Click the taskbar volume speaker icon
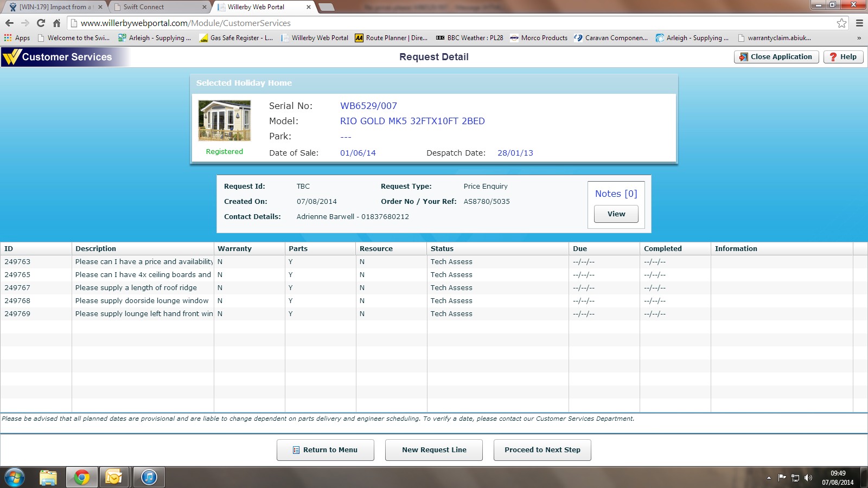The image size is (868, 488). pyautogui.click(x=808, y=478)
